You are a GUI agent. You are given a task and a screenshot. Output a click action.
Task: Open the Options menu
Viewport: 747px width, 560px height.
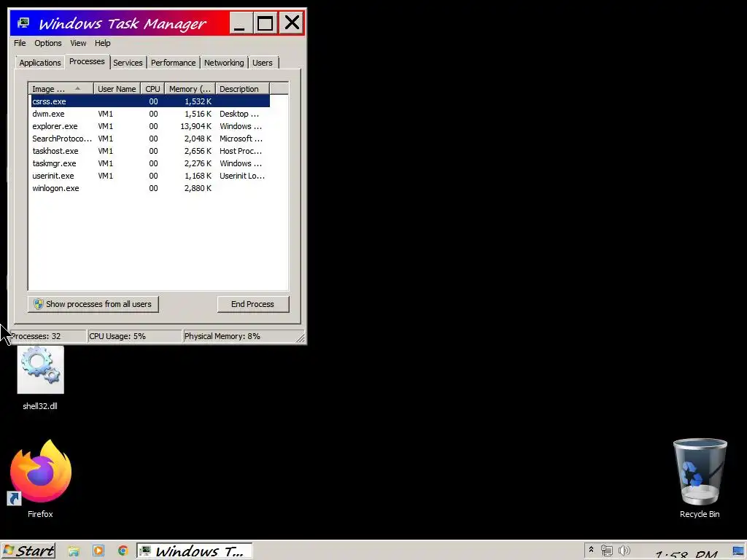point(47,43)
